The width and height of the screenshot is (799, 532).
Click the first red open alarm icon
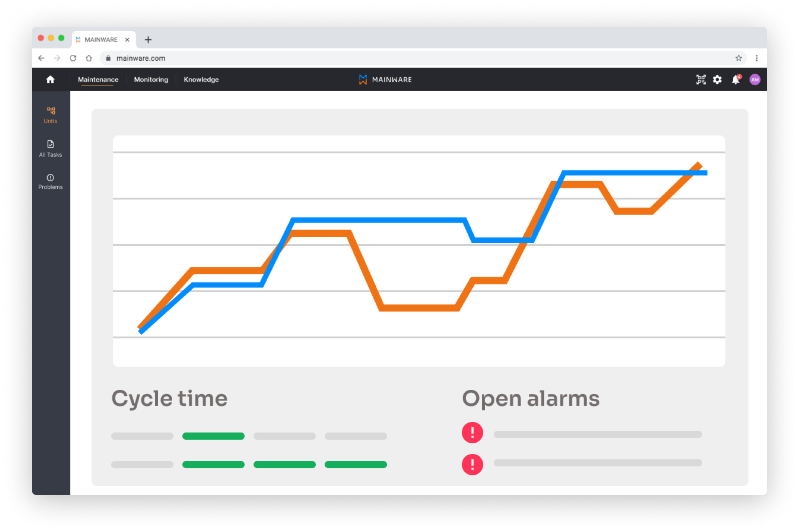point(472,432)
